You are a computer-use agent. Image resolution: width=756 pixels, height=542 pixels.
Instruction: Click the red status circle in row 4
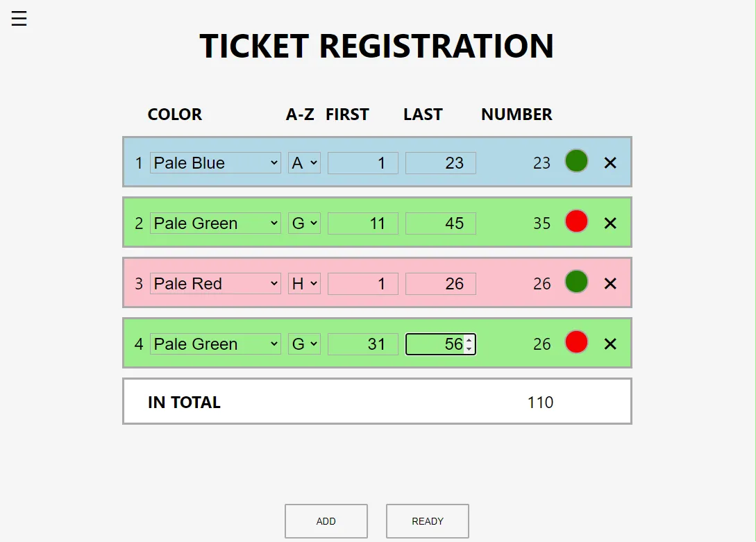click(576, 341)
